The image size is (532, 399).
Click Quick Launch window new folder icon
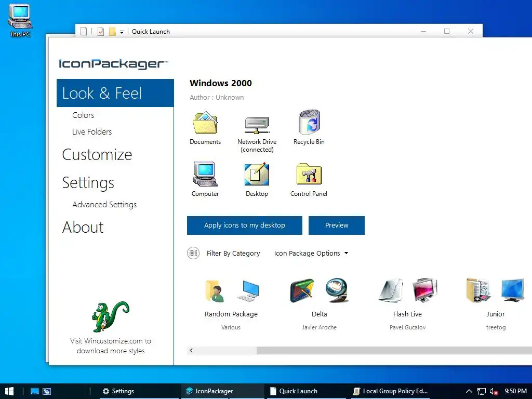(112, 32)
